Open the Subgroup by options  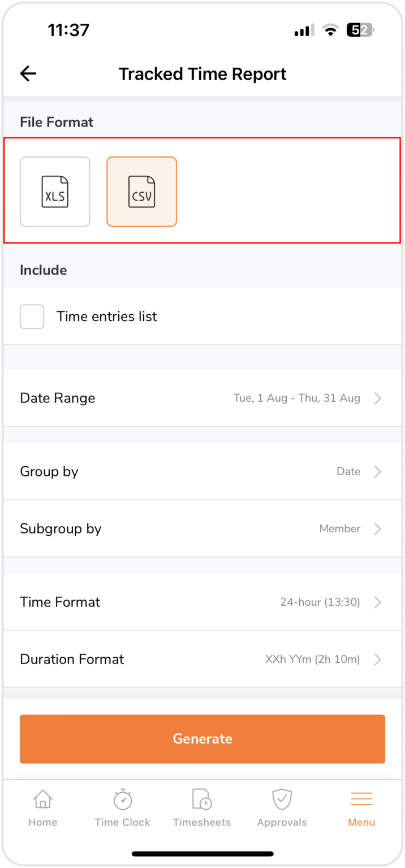click(x=202, y=528)
